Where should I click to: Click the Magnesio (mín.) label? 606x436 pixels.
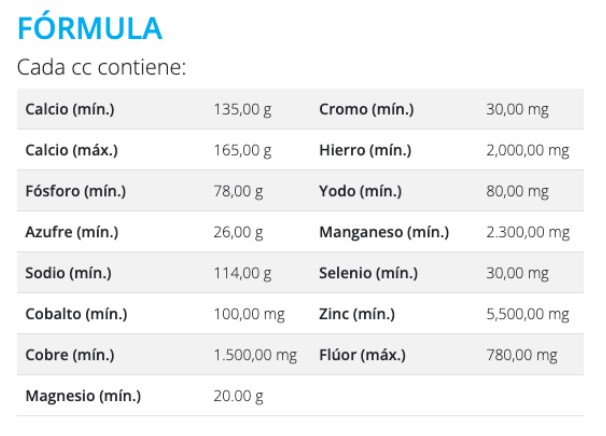83,396
